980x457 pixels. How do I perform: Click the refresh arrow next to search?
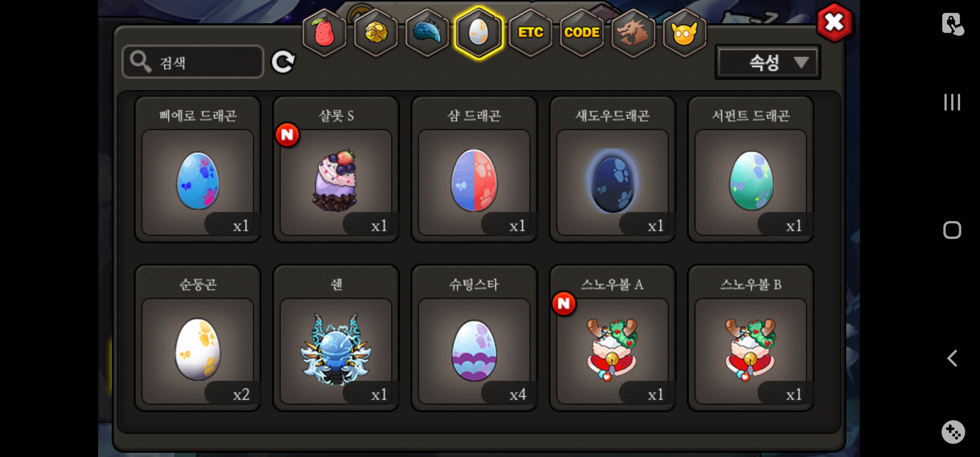283,62
